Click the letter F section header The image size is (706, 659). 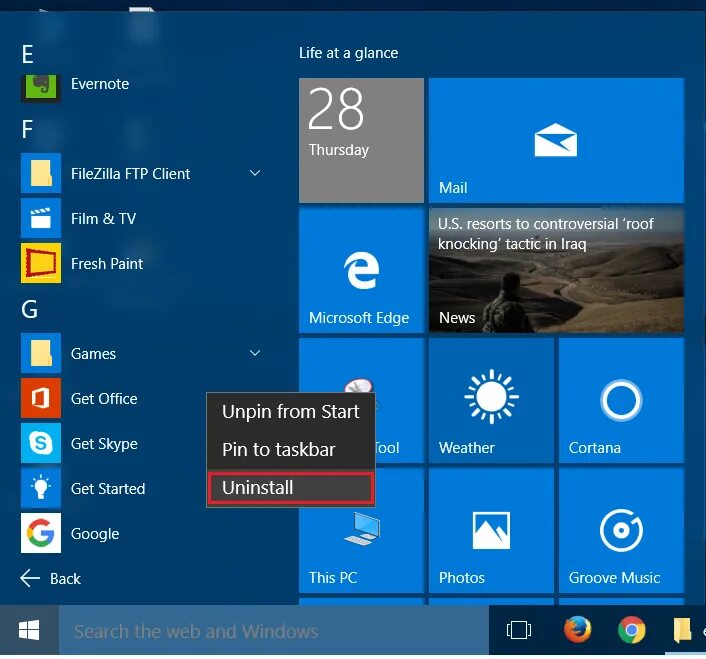click(x=27, y=129)
